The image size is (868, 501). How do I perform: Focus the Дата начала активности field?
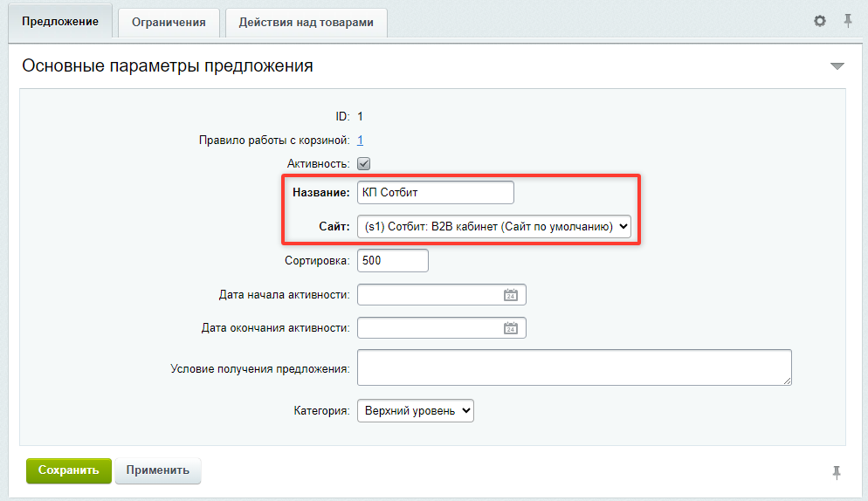coord(441,295)
